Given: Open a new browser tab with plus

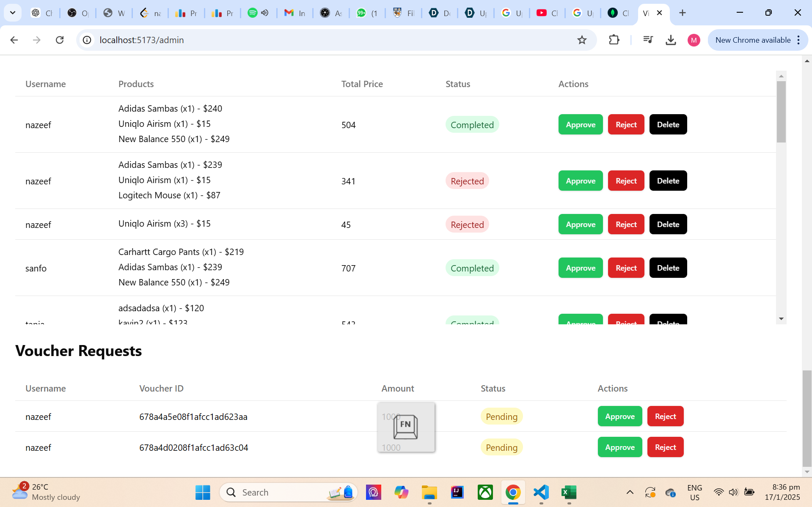Looking at the screenshot, I should click(682, 13).
